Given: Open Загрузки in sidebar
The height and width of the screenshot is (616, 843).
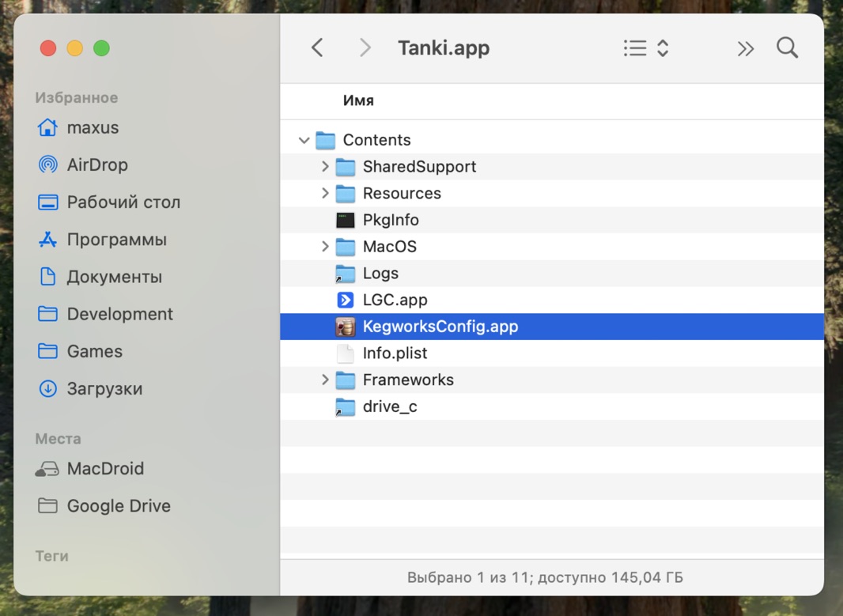Looking at the screenshot, I should coord(89,388).
